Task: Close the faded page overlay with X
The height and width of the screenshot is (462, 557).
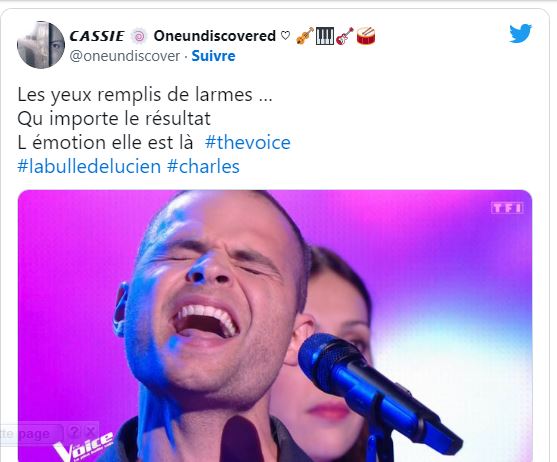Action: tap(91, 432)
